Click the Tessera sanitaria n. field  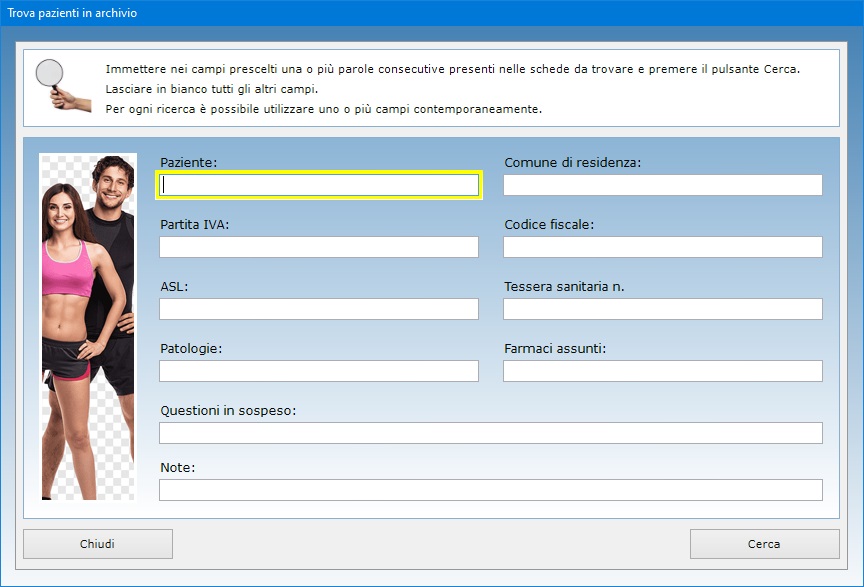662,309
